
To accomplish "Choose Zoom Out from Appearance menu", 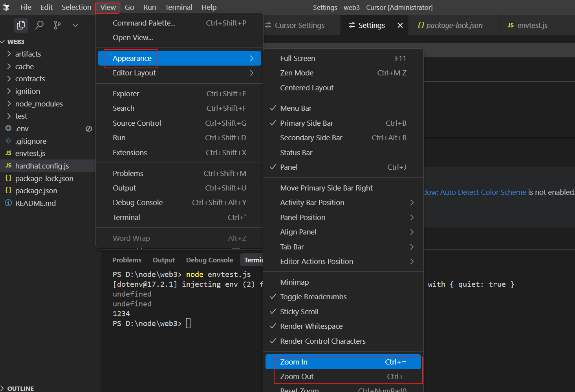I will 343,376.
